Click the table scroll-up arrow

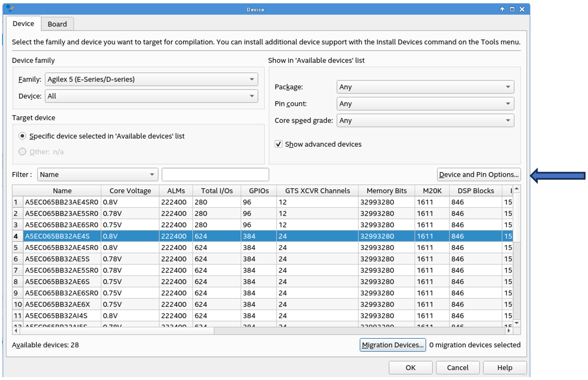tap(516, 189)
